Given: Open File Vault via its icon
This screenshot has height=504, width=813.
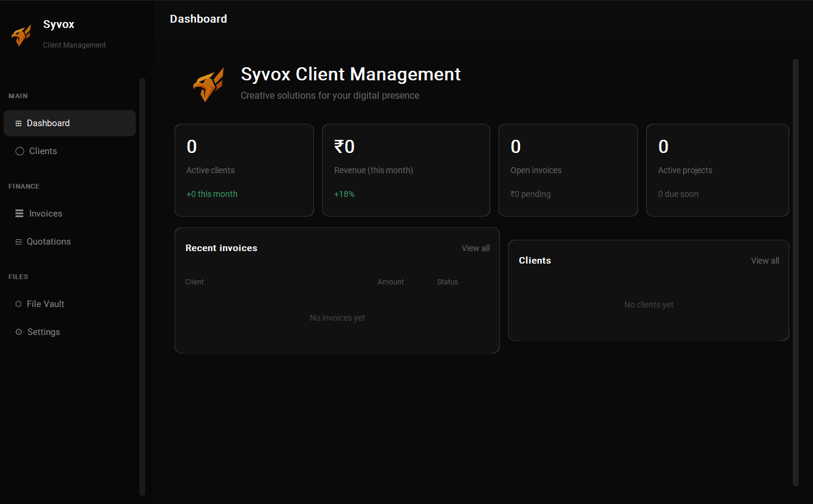Looking at the screenshot, I should (x=18, y=304).
